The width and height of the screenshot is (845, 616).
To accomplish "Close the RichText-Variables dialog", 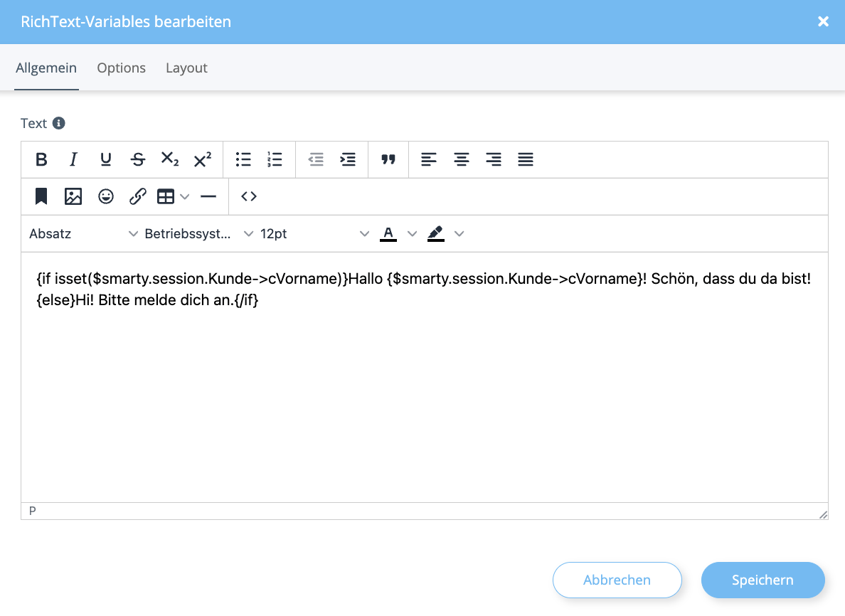I will [823, 21].
